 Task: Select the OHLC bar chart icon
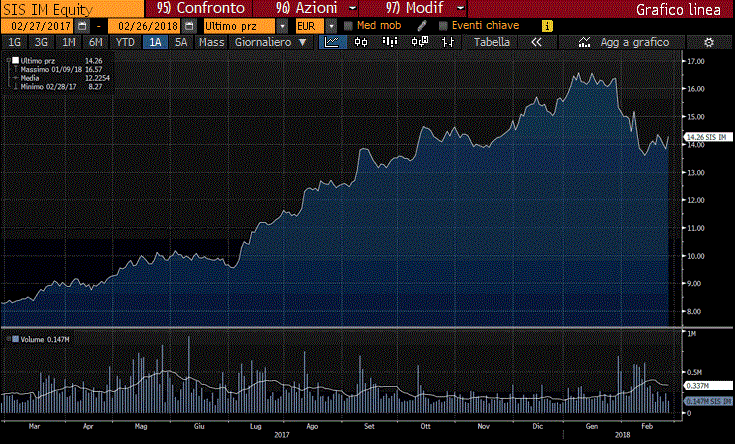tap(448, 42)
